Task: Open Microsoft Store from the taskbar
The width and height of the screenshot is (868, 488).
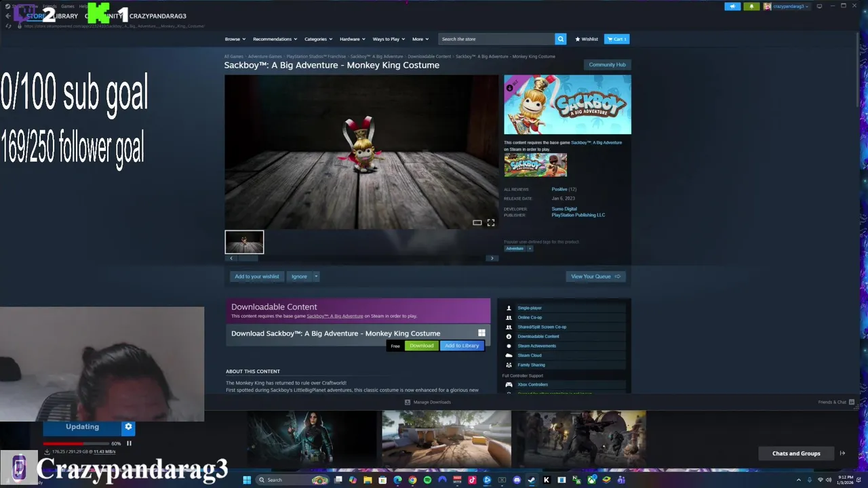Action: (382, 480)
